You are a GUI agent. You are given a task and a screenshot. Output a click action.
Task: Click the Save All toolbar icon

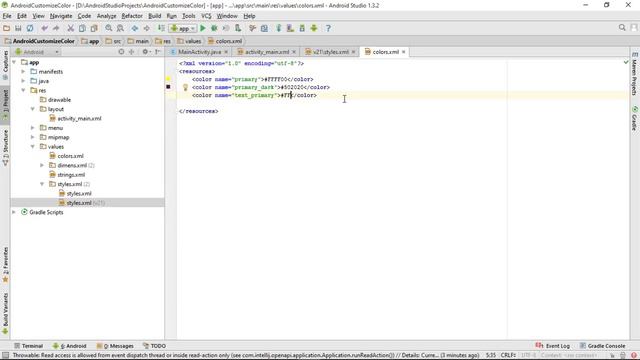[18, 28]
